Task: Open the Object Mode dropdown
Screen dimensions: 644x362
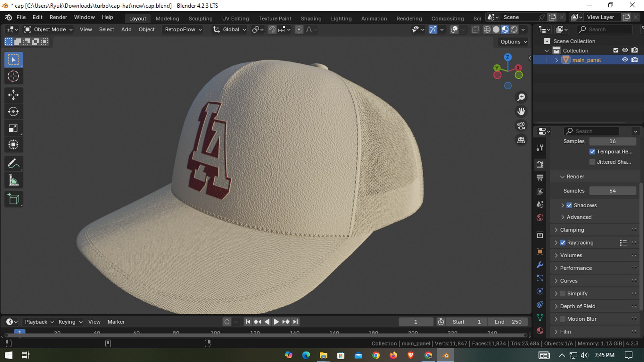Action: point(49,30)
